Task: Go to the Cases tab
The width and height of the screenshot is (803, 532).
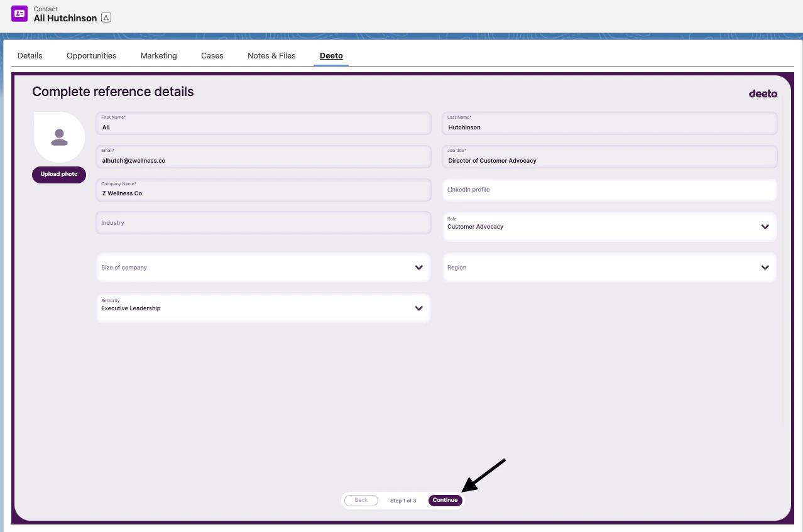Action: point(212,55)
